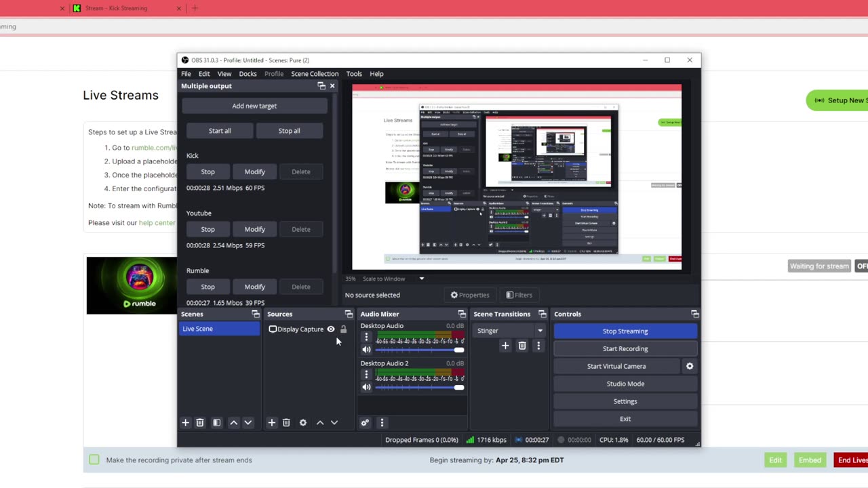868x488 pixels.
Task: Mute Desktop Audio 2 speaker icon
Action: (366, 387)
